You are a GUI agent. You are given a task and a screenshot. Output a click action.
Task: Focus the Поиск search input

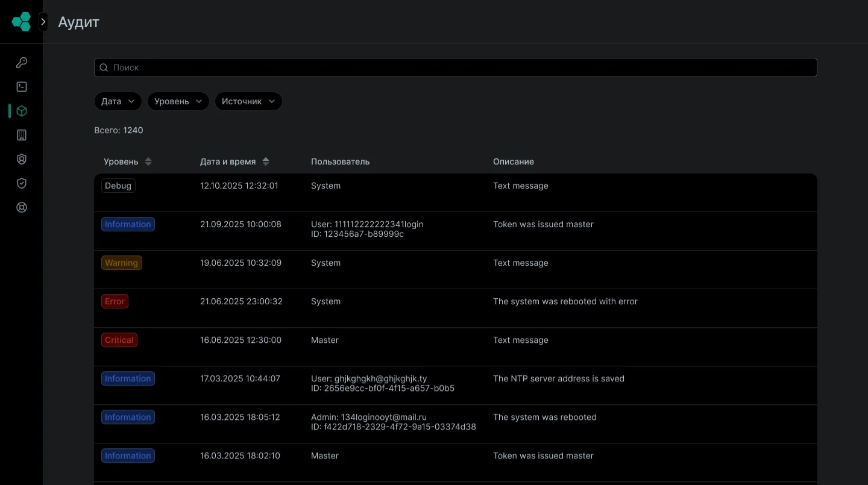[x=456, y=67]
